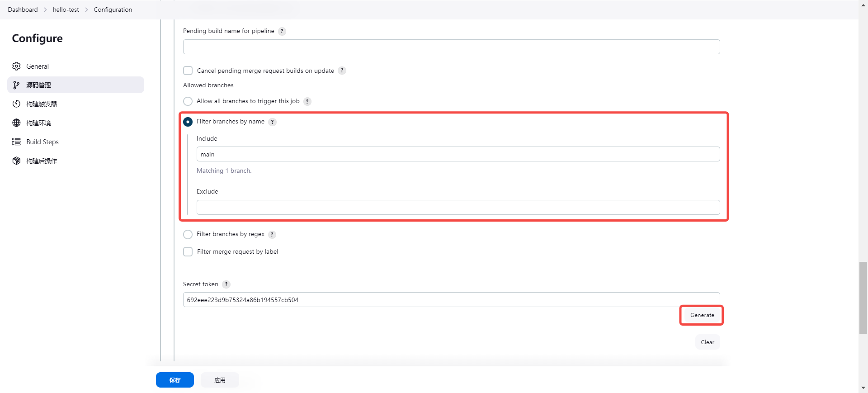This screenshot has width=868, height=393.
Task: Open help for Filter branches by regex
Action: [x=272, y=234]
